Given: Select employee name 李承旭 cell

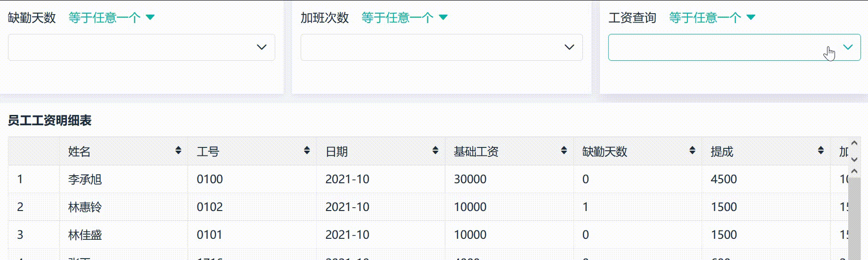Looking at the screenshot, I should coord(85,179).
